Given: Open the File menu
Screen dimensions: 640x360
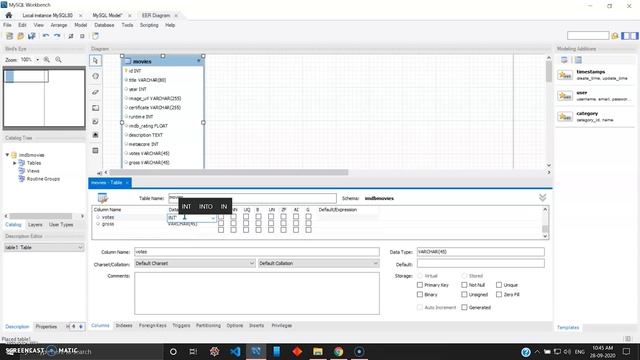Looking at the screenshot, I should [x=7, y=25].
